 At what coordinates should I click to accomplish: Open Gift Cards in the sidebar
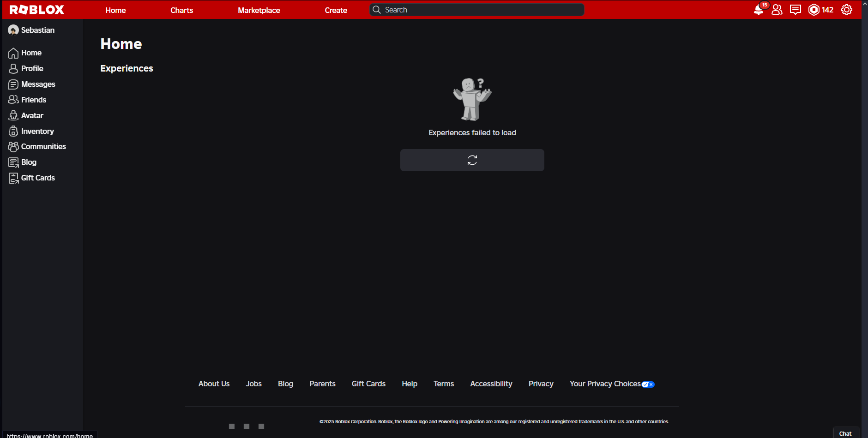point(37,178)
